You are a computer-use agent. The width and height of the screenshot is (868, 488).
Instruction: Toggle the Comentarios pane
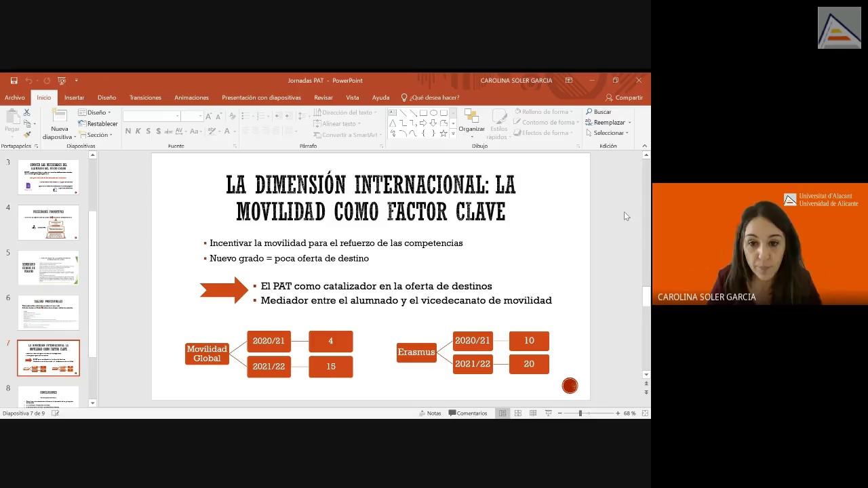pyautogui.click(x=468, y=413)
